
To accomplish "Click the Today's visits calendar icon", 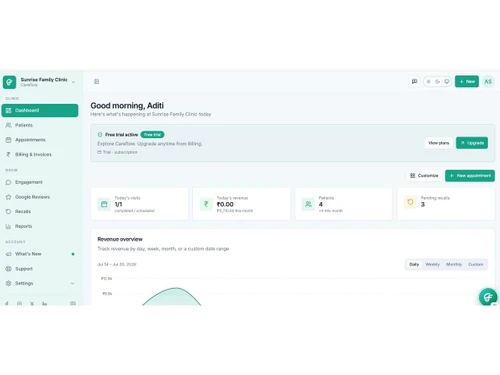I will click(x=104, y=204).
